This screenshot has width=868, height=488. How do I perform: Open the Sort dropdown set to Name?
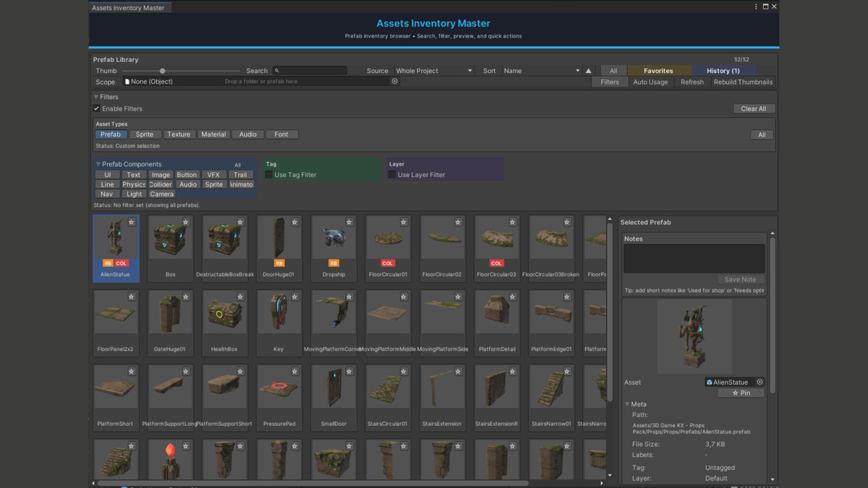pos(542,71)
